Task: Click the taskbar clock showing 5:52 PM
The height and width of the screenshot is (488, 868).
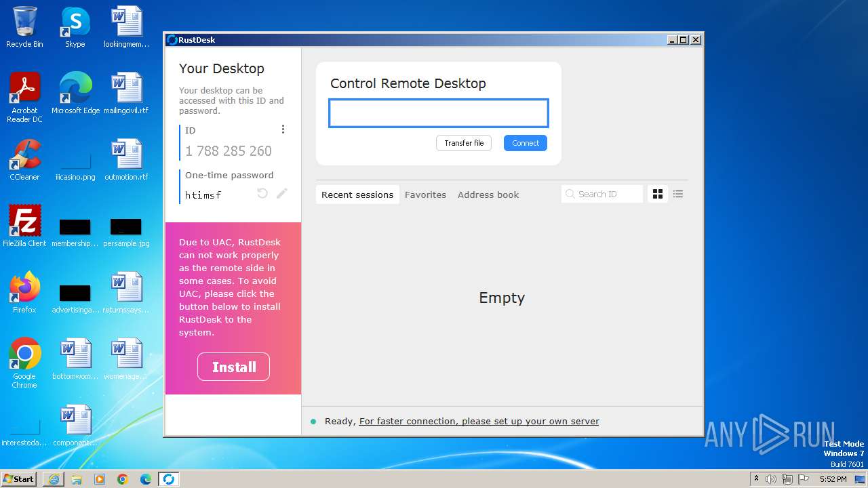Action: pyautogui.click(x=833, y=479)
